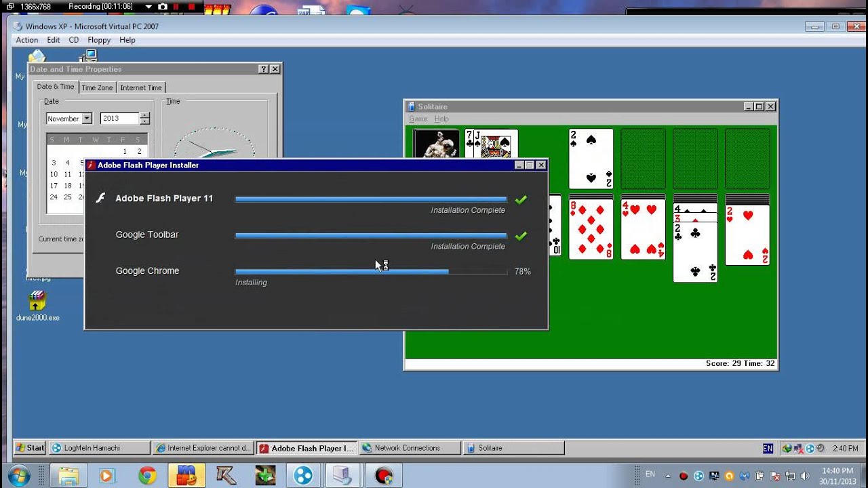The height and width of the screenshot is (488, 868).
Task: Switch to Internet Explorer taskbar button
Action: click(x=203, y=448)
